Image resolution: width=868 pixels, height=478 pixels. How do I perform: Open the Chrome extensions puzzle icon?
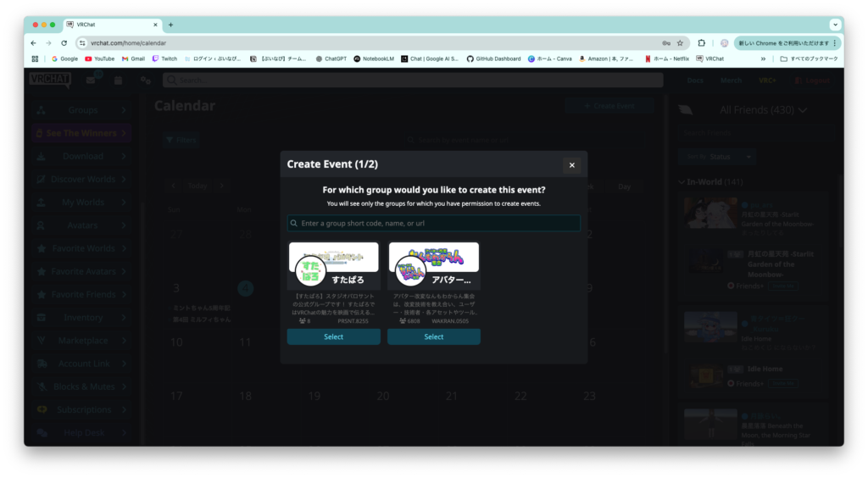(702, 42)
